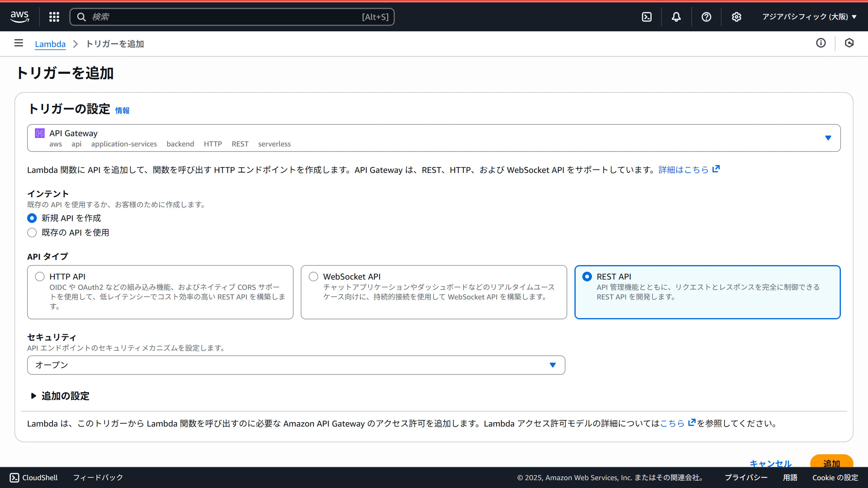This screenshot has height=488, width=868.
Task: Open the services grid menu icon
Action: (54, 17)
